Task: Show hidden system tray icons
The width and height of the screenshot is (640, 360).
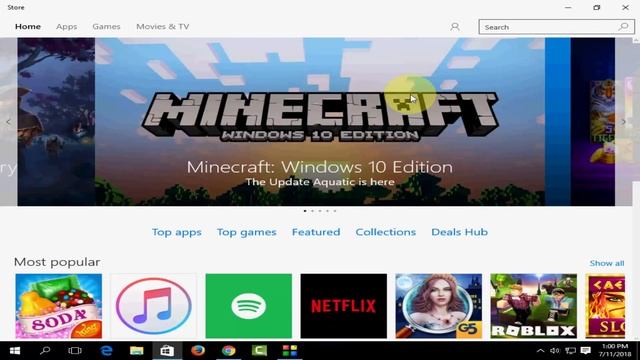Action: click(540, 351)
